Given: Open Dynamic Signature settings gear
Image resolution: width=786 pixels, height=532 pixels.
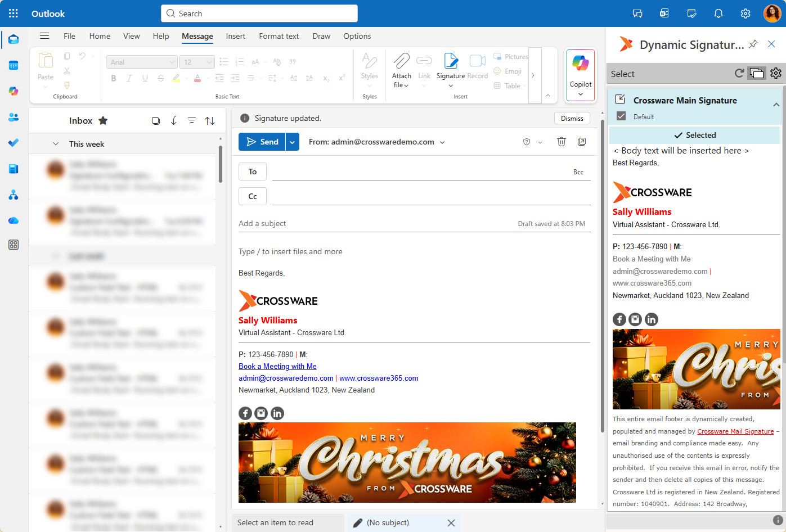Looking at the screenshot, I should coord(776,73).
